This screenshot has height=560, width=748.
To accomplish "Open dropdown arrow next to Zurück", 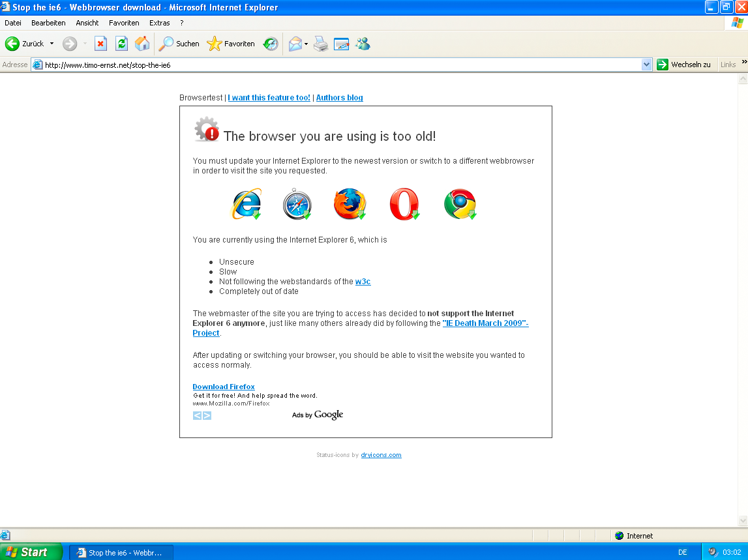I will pos(52,44).
